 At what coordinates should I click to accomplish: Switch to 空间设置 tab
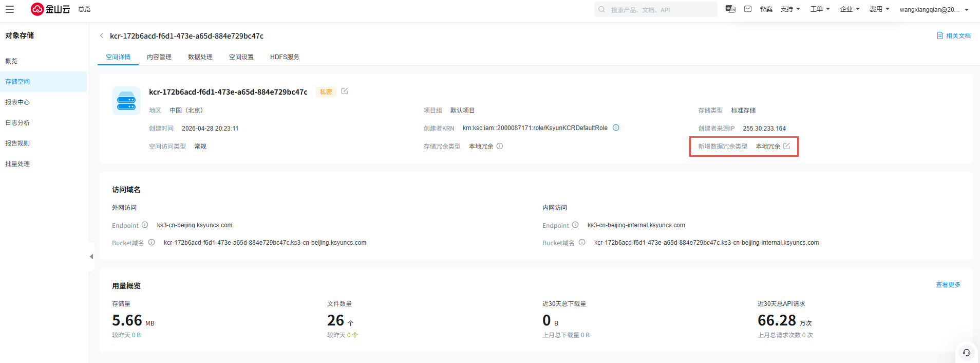(241, 57)
